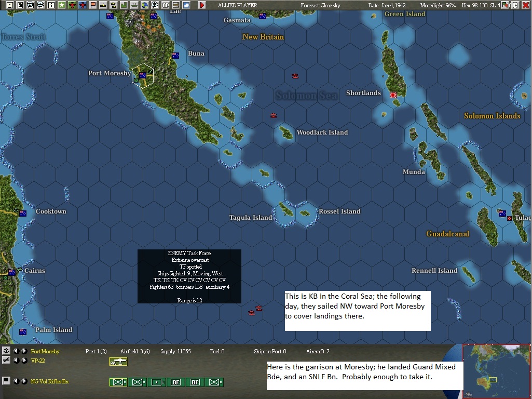Click the weather cloud icon

[186, 5]
